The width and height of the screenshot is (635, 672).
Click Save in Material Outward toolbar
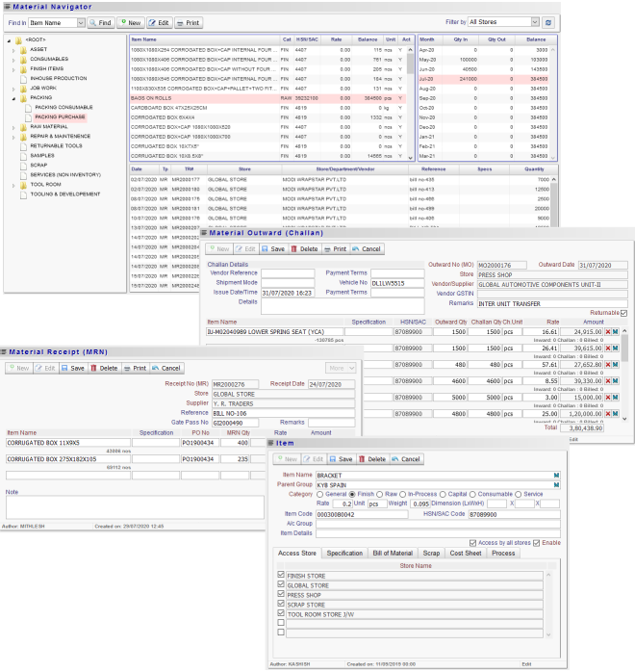(x=272, y=249)
